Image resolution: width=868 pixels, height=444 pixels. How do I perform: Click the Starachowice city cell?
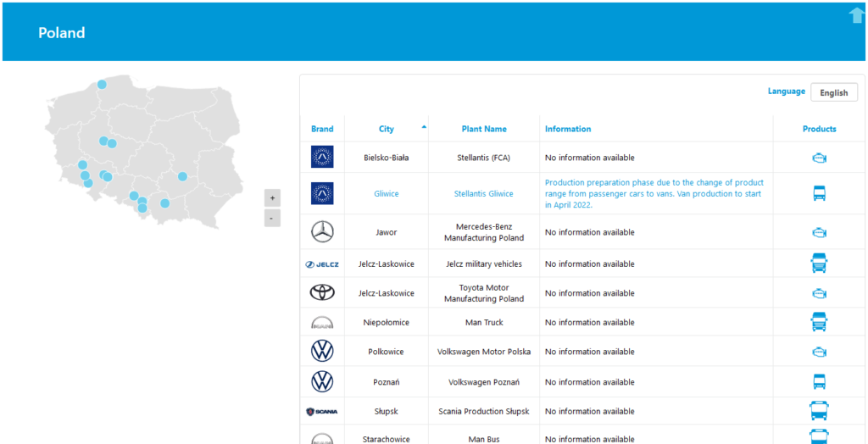click(387, 439)
